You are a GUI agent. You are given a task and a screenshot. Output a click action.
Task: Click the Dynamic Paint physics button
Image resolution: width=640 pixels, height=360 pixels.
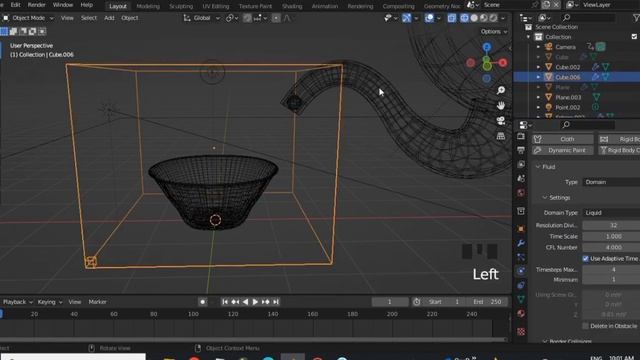[563, 150]
